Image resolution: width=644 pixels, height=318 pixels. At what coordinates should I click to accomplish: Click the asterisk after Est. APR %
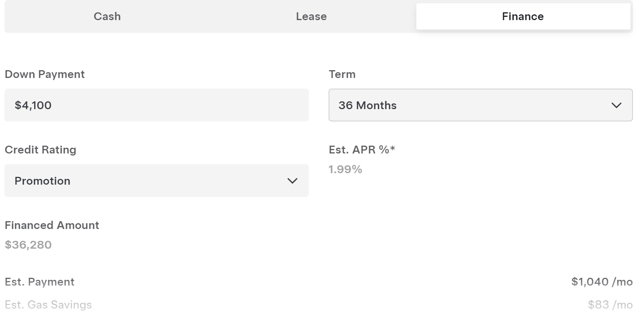pos(393,148)
